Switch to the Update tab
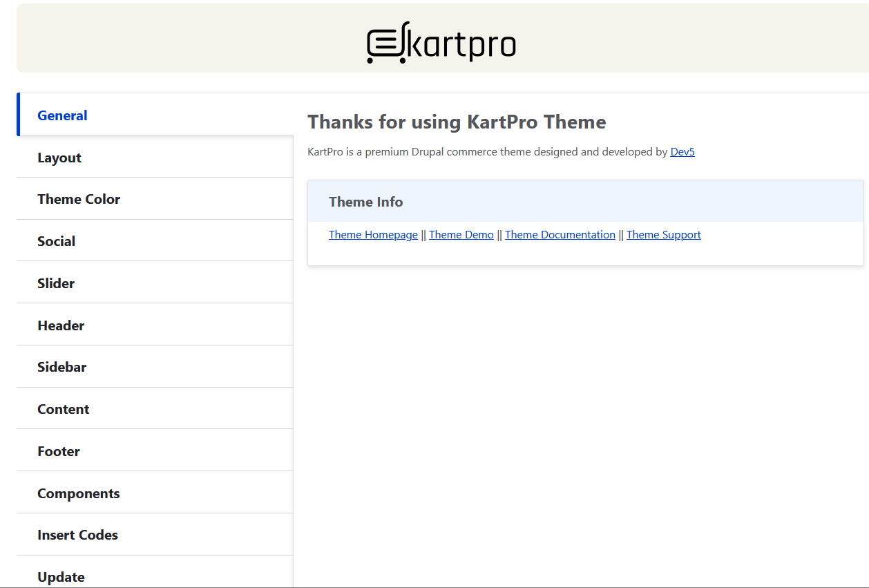Image resolution: width=869 pixels, height=588 pixels. pyautogui.click(x=61, y=577)
